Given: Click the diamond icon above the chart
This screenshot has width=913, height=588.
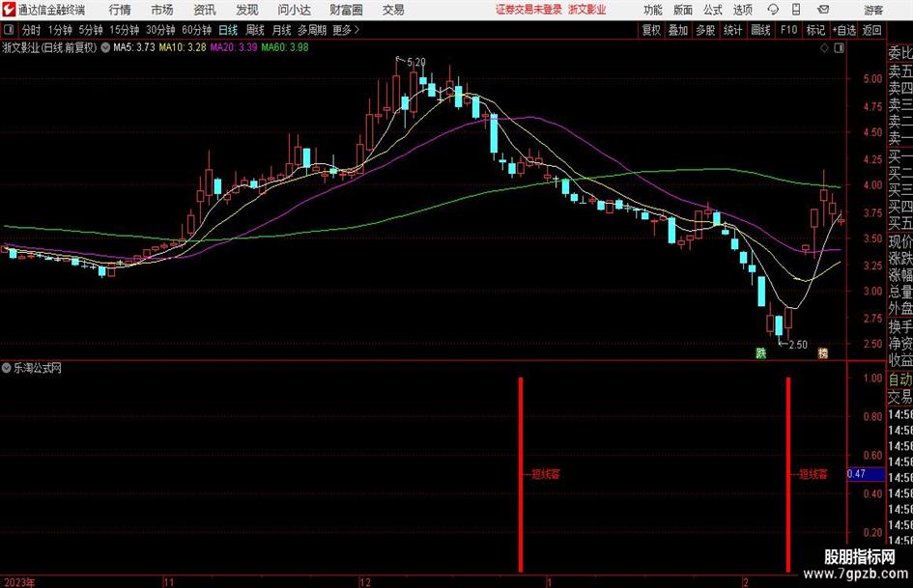Looking at the screenshot, I should (x=824, y=48).
